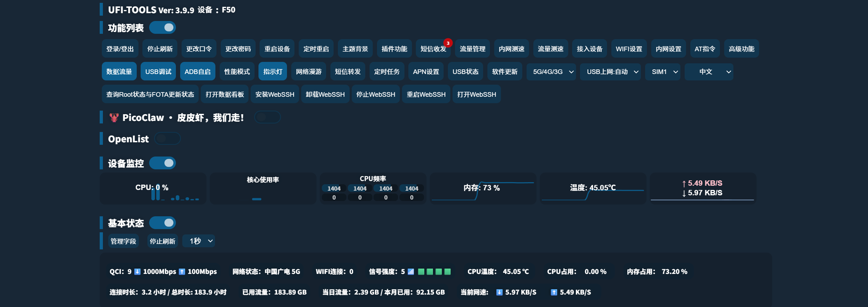Click the 重启设备 button

click(x=277, y=49)
